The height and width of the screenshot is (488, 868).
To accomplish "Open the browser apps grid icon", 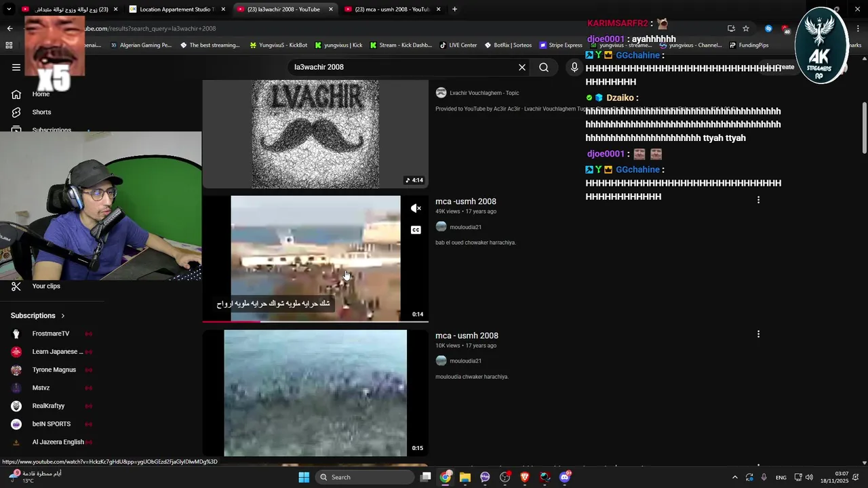I will [9, 45].
